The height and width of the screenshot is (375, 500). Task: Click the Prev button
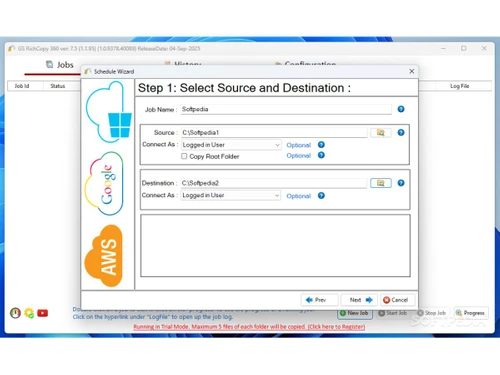coord(320,300)
